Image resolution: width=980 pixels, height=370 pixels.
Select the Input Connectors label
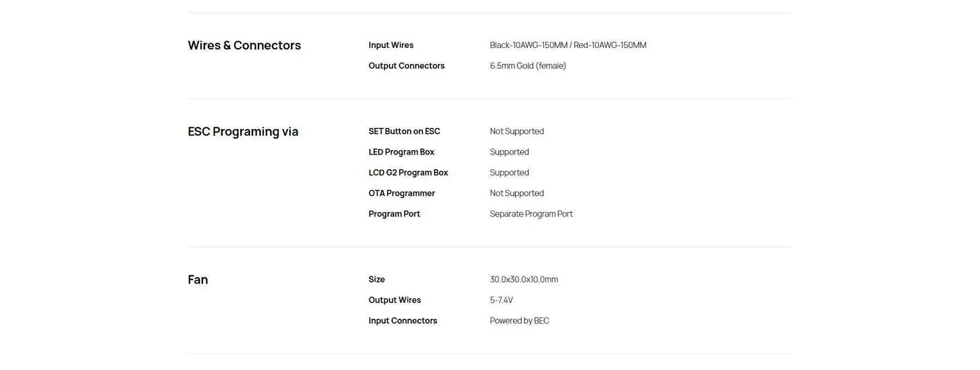coord(403,320)
